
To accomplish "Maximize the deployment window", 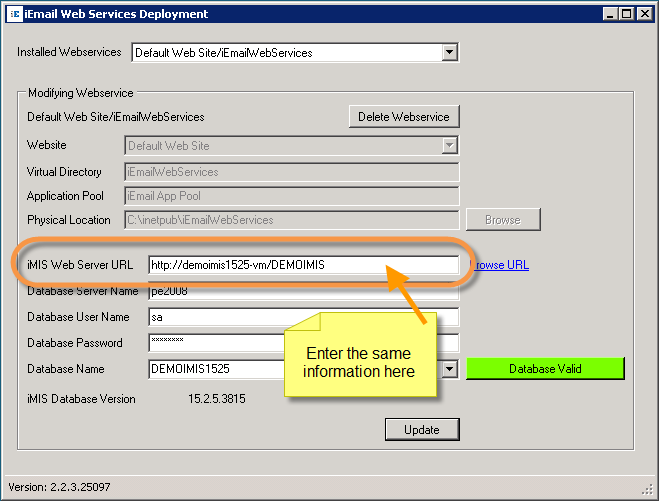I will tap(627, 14).
